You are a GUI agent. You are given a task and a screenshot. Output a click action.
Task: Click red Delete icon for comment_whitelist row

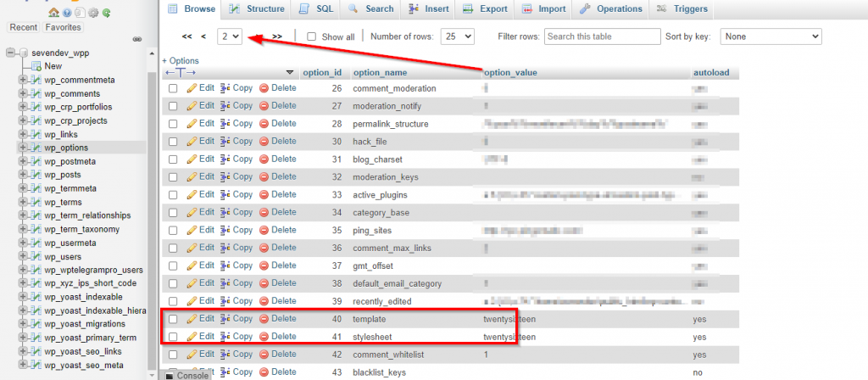click(264, 354)
